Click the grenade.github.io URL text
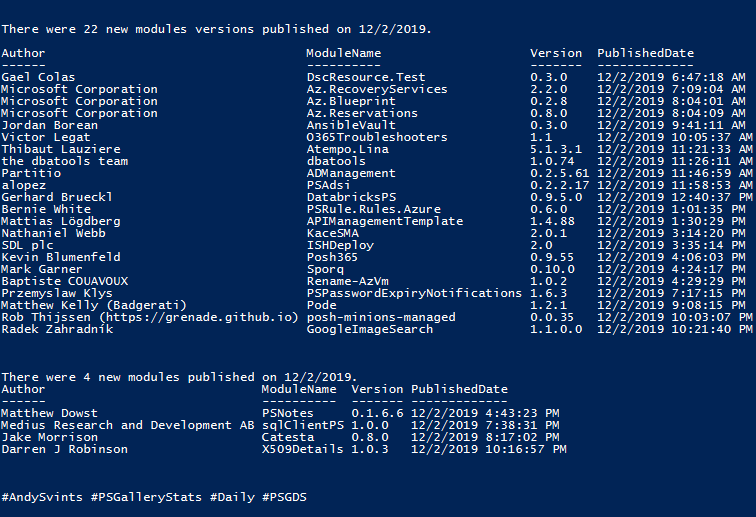The width and height of the screenshot is (756, 517). pos(199,317)
